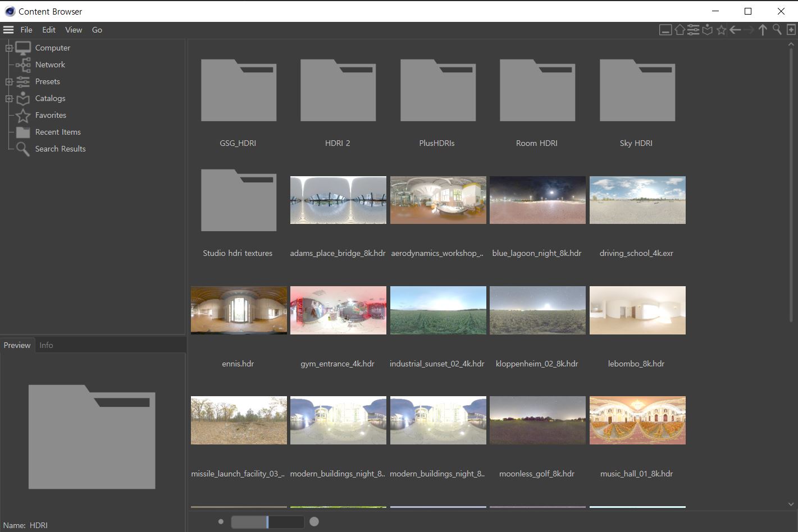Expand the Presets tree node
Viewport: 798px width, 532px height.
pos(9,82)
